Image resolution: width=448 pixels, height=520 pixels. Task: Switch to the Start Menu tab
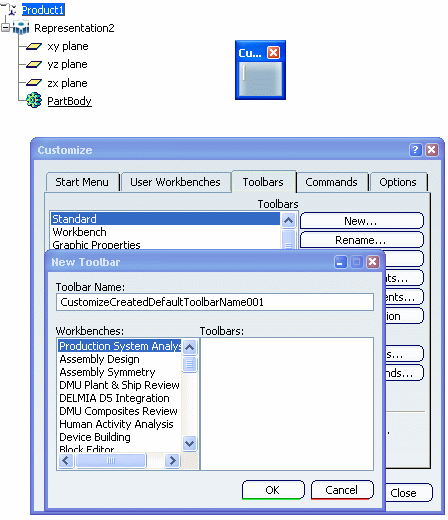[x=82, y=182]
